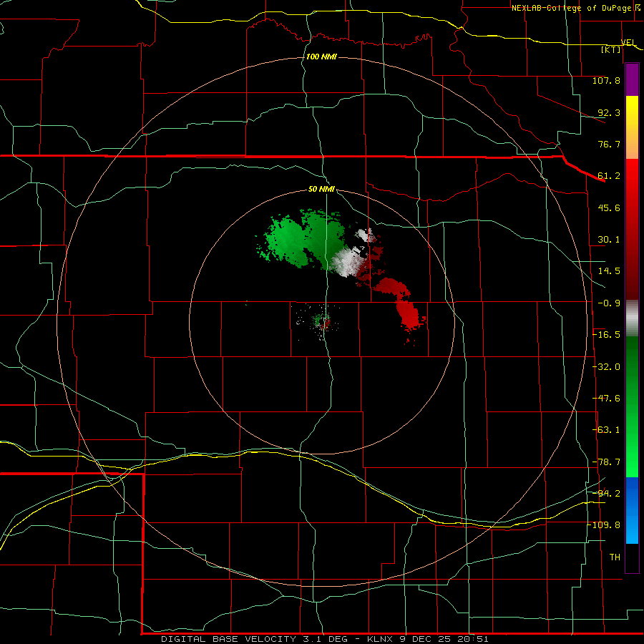Click the [KT] units label
The height and width of the screenshot is (644, 644).
(611, 49)
